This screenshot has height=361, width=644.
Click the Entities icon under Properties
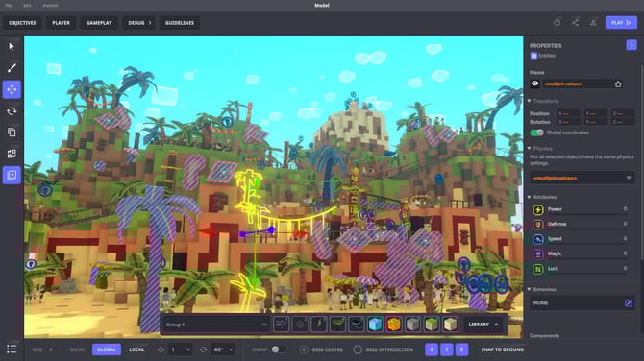533,56
